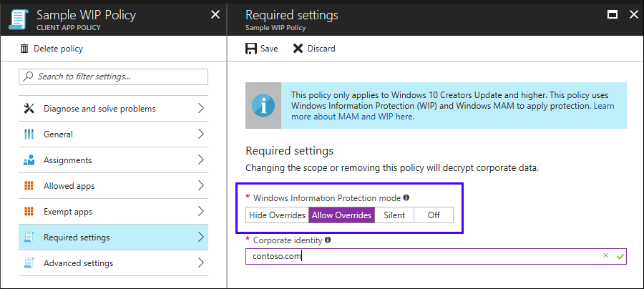
Task: Click the General settings sliders icon
Action: point(29,134)
